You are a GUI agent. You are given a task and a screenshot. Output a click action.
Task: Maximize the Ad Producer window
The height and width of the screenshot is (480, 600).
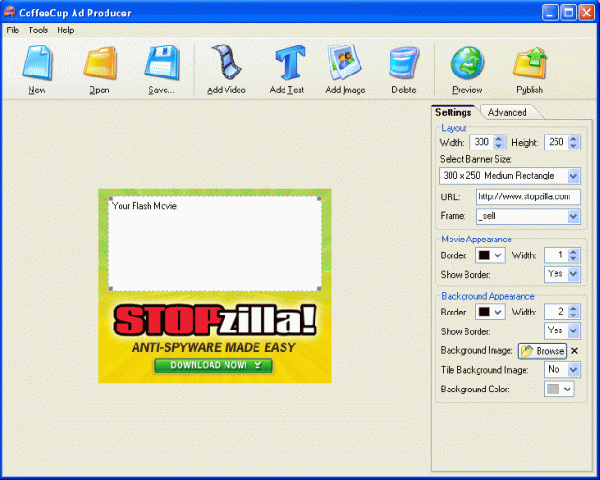[x=569, y=13]
